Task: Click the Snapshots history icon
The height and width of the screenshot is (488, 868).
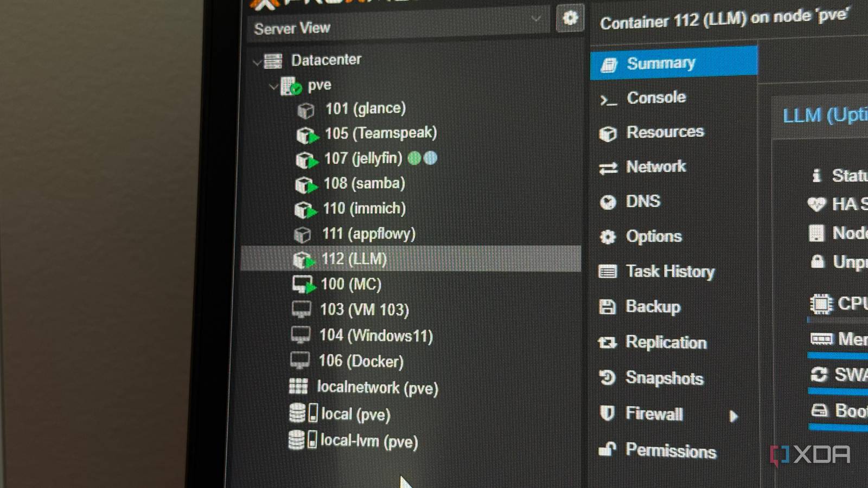Action: pyautogui.click(x=607, y=377)
